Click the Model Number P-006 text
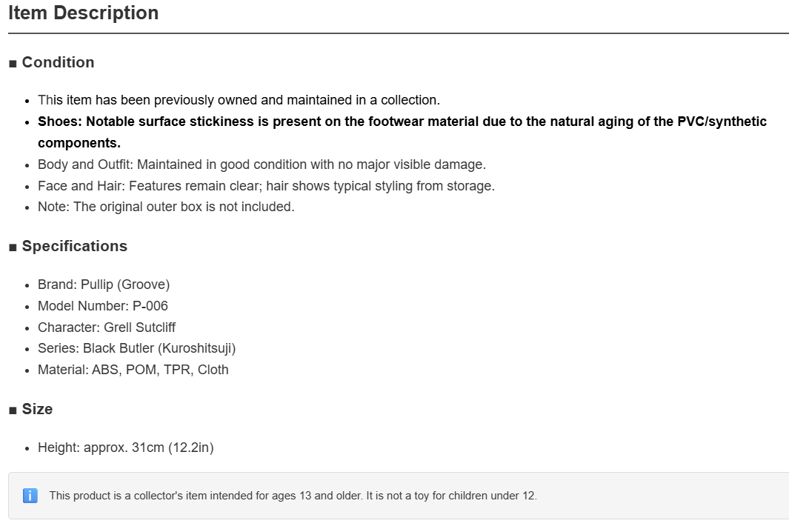 (103, 306)
